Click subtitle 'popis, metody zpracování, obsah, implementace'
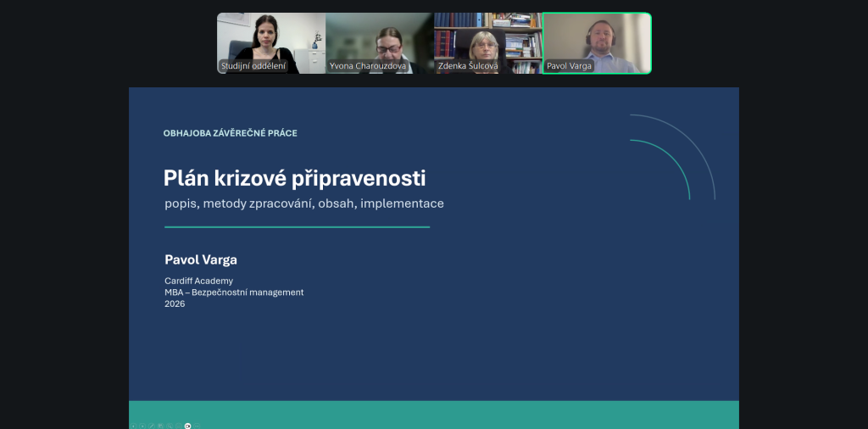Image resolution: width=868 pixels, height=429 pixels. 304,203
